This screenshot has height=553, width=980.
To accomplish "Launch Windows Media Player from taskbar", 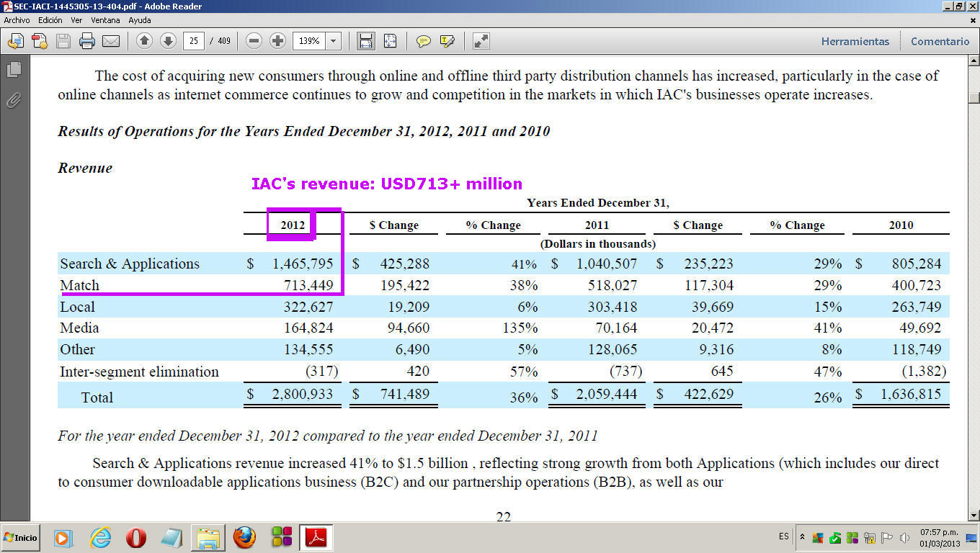I will coord(63,537).
